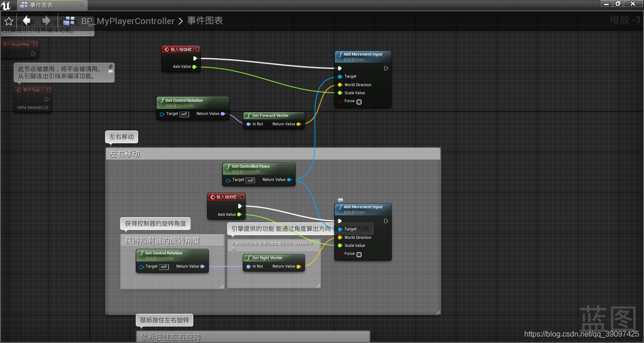Viewport: 644px width, 343px height.
Task: Click exec output pin of Add Movement Input inside 左右移动 comment
Action: [386, 221]
